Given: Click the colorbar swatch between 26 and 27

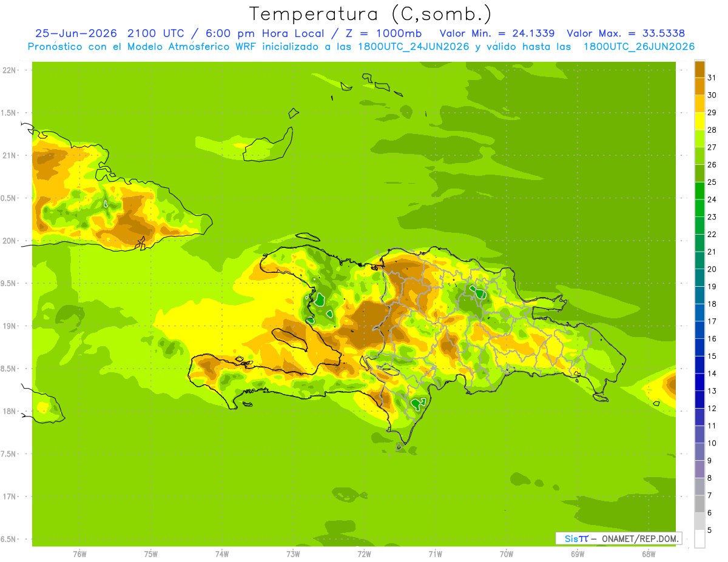Looking at the screenshot, I should tap(699, 156).
